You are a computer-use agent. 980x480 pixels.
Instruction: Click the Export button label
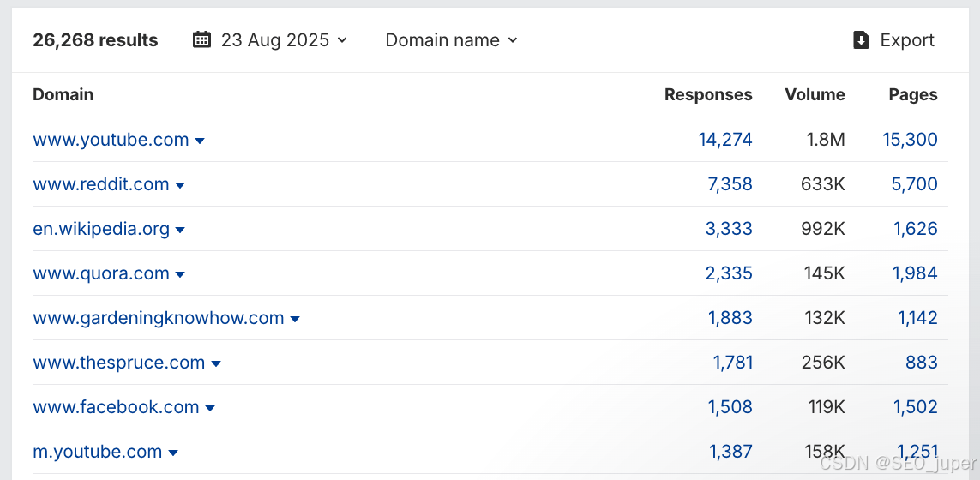(x=907, y=40)
